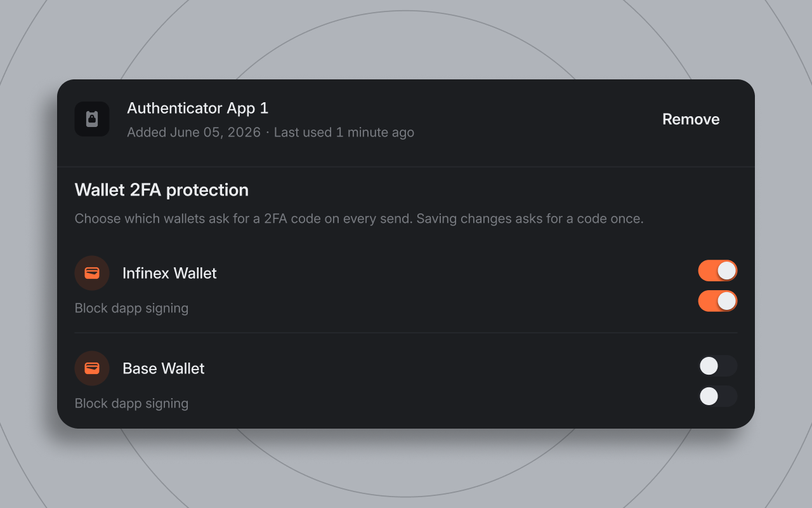
Task: Disable 2FA protection for Infinex Wallet
Action: (x=717, y=271)
